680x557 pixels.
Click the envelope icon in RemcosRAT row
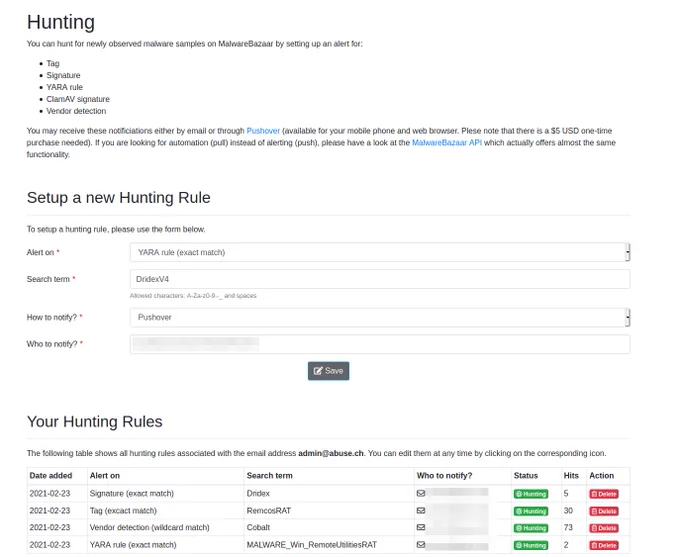click(421, 511)
